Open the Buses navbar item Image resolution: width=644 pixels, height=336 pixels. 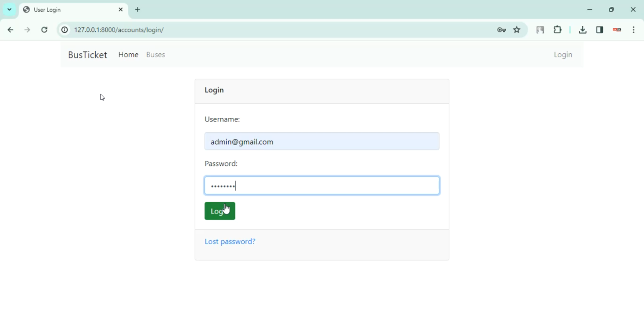pos(155,55)
